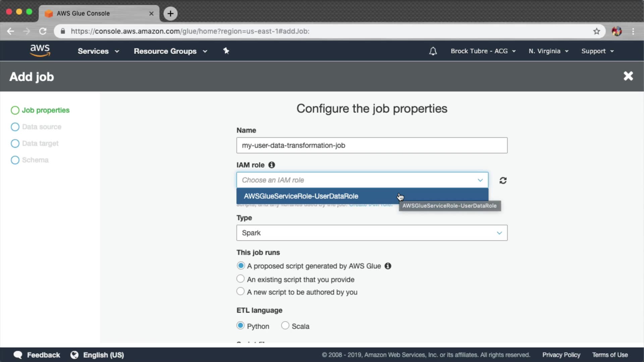Reload the page in browser
Viewport: 644px width, 362px height.
pos(43,31)
